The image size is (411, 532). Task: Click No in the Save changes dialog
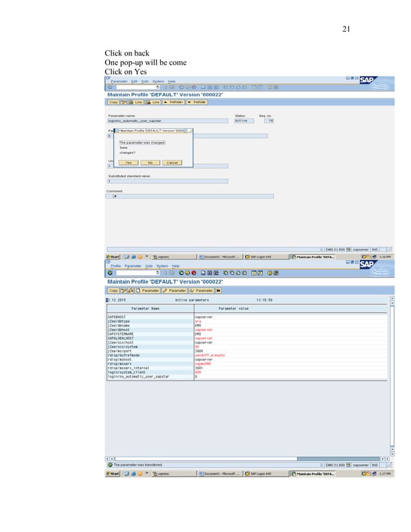pos(150,163)
